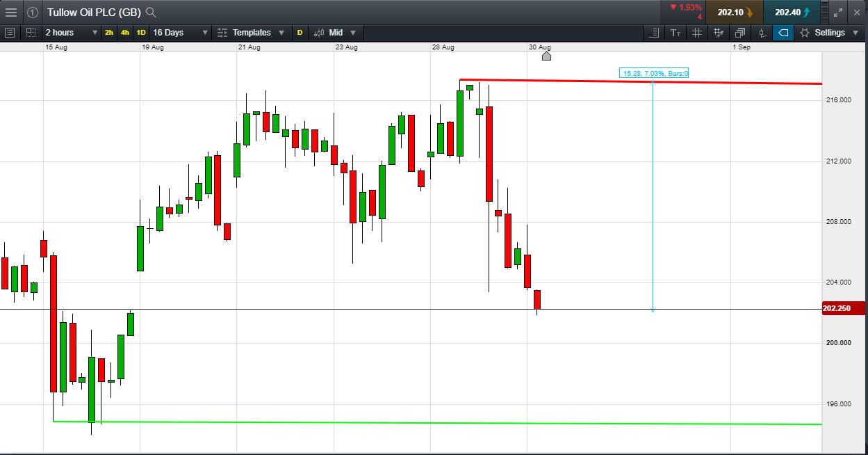Select the text annotation (Tt) tool
Viewport: 868px width, 455px height.
click(x=675, y=33)
